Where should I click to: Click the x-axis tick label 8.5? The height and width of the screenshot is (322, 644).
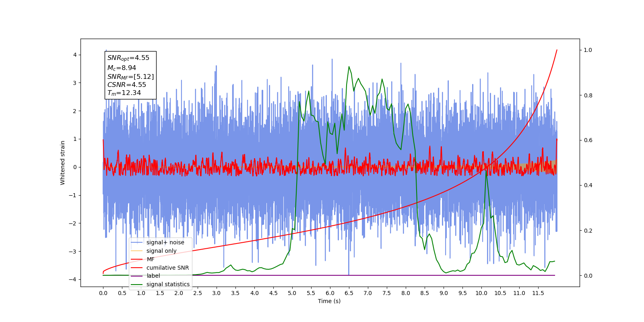[x=425, y=293]
